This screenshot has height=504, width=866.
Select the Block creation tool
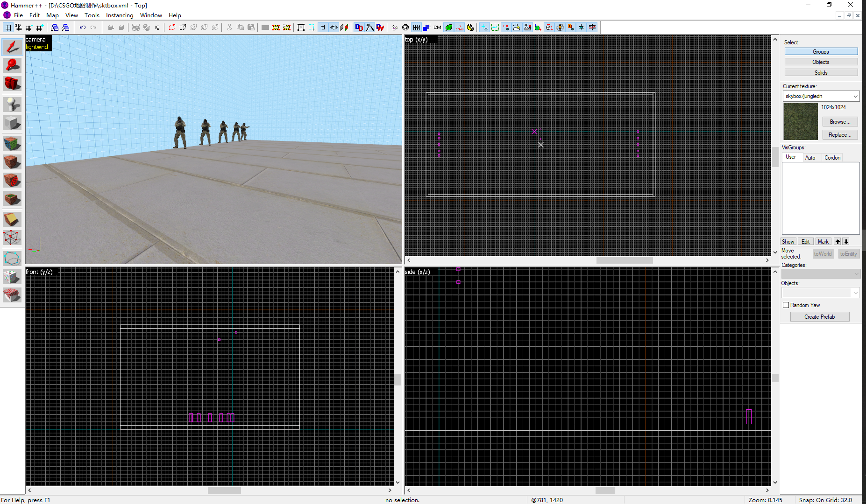coord(12,123)
